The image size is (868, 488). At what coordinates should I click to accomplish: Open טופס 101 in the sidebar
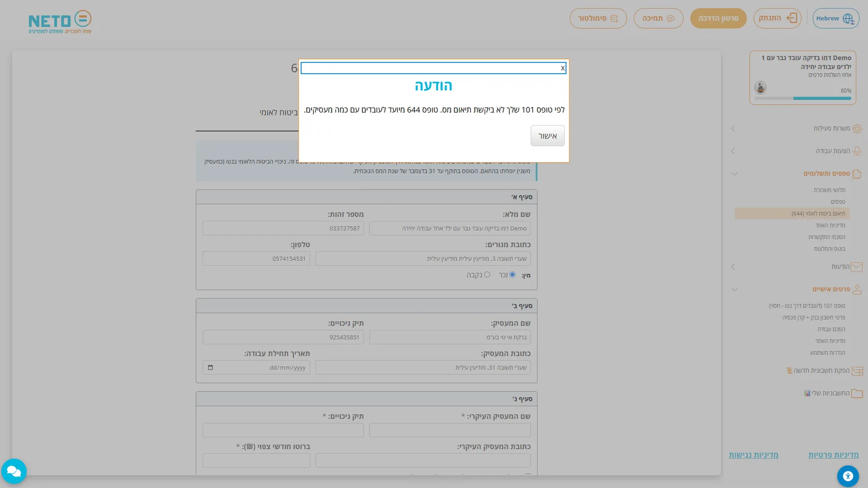click(807, 306)
